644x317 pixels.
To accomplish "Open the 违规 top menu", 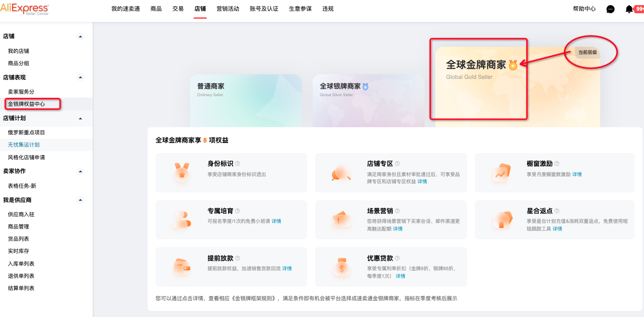I will (x=328, y=9).
